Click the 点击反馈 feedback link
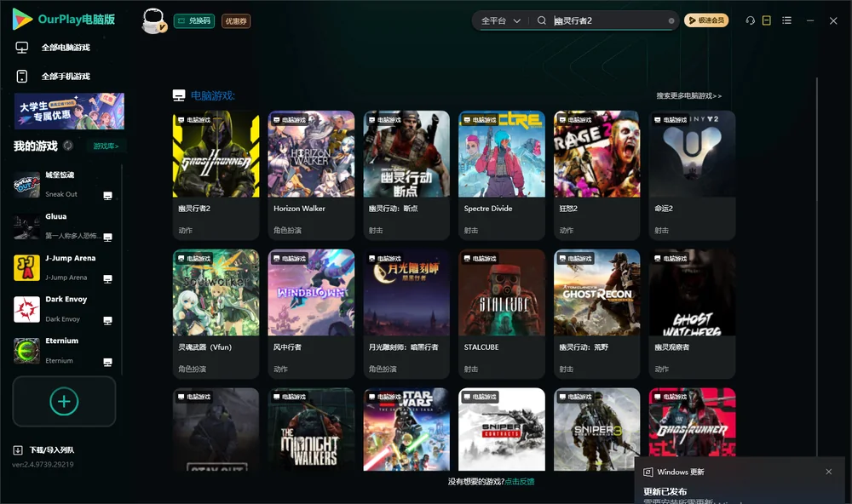Viewport: 852px width, 504px height. click(520, 481)
